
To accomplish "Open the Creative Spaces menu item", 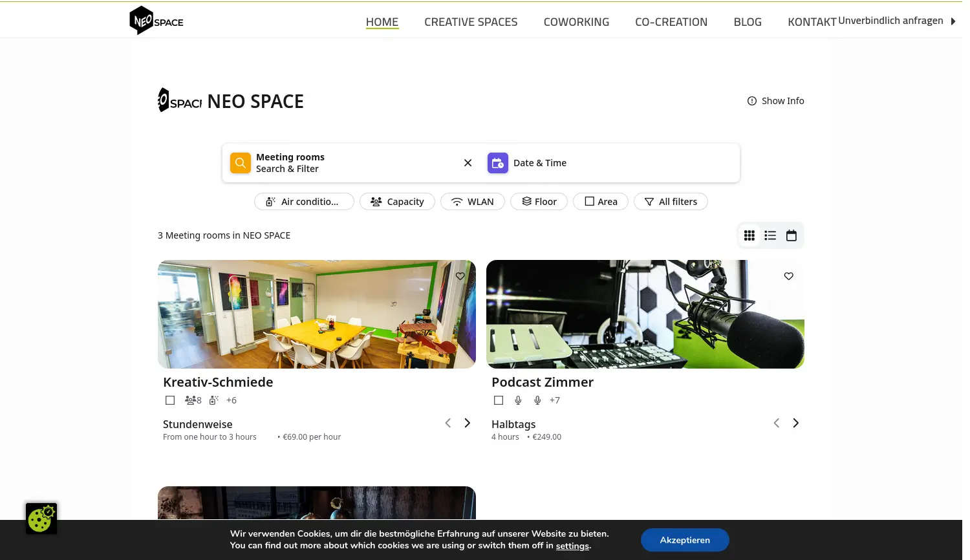I will [471, 22].
